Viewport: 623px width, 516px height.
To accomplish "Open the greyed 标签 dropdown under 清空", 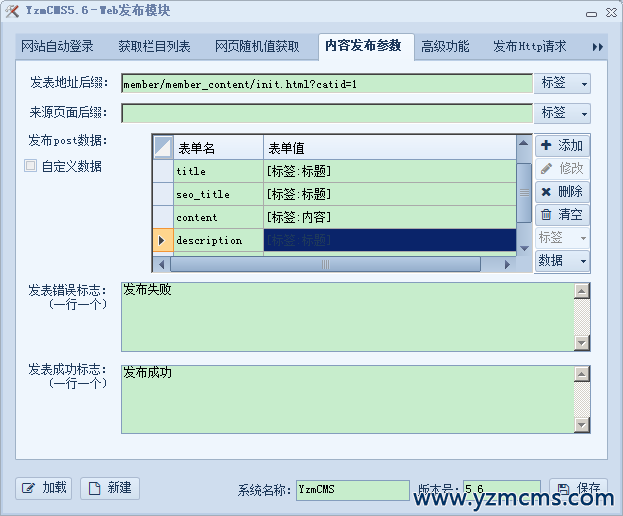I will click(x=562, y=238).
